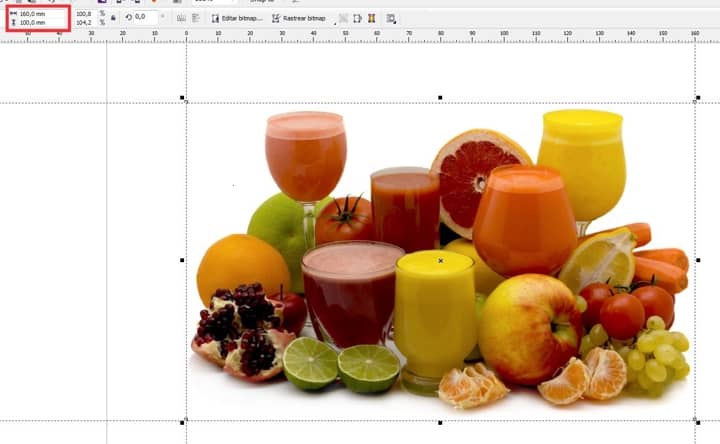Open the wrap text options icon

coord(391,18)
